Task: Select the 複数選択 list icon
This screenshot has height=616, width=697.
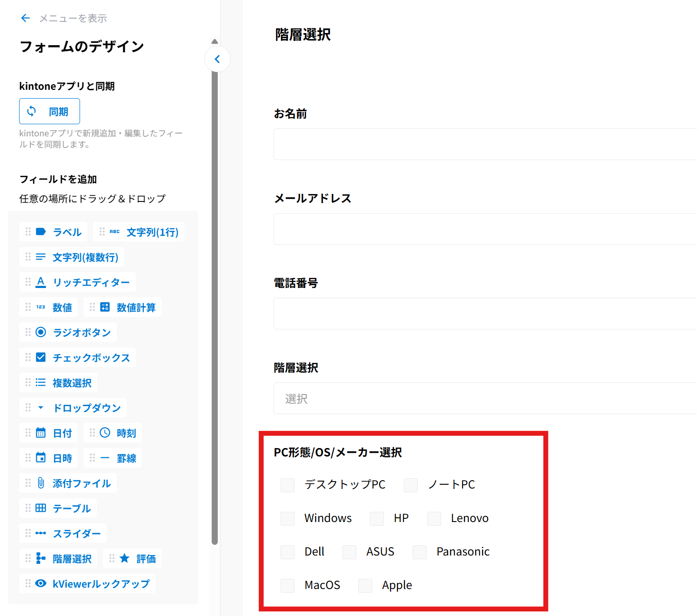Action: 41,382
